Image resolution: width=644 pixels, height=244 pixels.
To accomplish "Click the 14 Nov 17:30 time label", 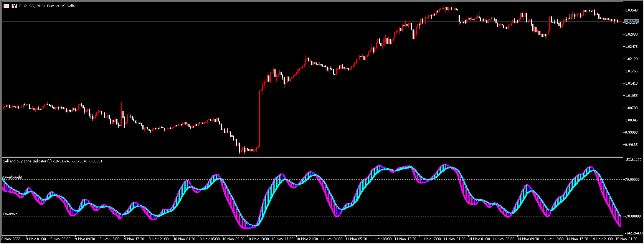I will click(x=577, y=239).
